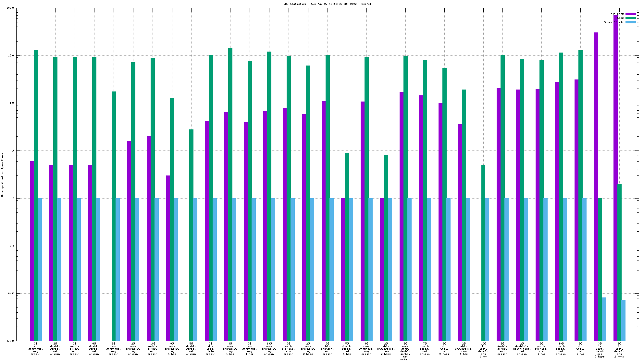Click the Not Spam legend text
Image resolution: width=644 pixels, height=362 pixels.
pos(617,14)
